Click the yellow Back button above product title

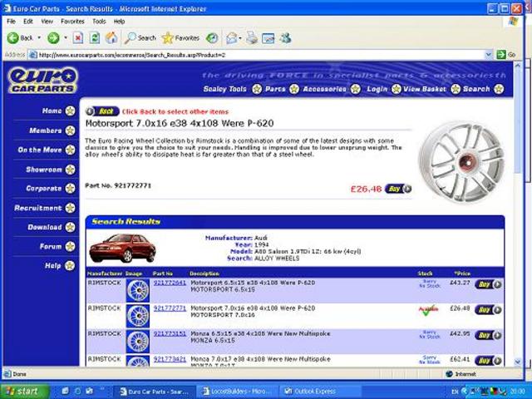[102, 111]
